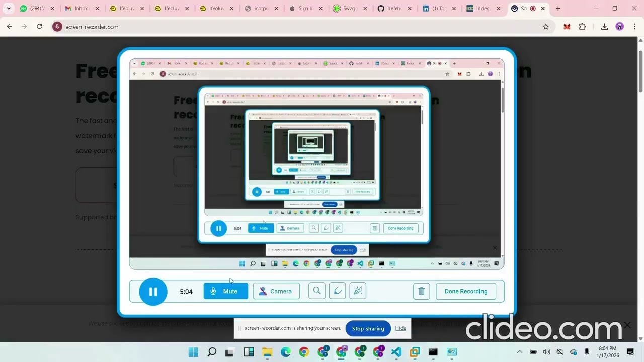The width and height of the screenshot is (644, 362).
Task: Bookmark this page with the star icon
Action: [546, 27]
